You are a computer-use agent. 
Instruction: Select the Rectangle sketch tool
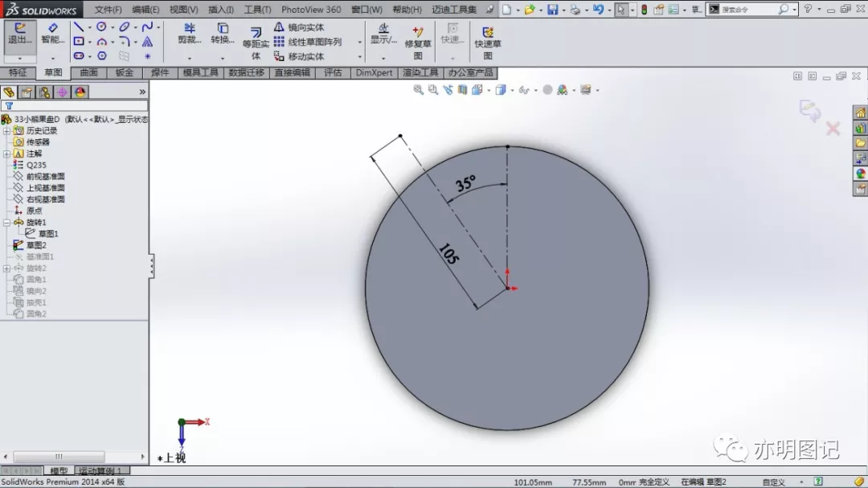pos(79,42)
